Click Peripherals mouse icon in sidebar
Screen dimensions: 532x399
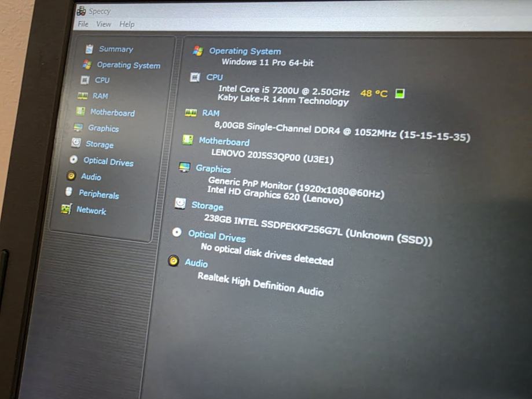click(x=68, y=191)
